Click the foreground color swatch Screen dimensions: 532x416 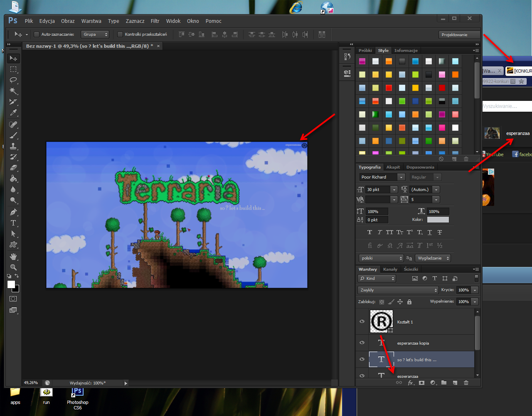coord(11,284)
